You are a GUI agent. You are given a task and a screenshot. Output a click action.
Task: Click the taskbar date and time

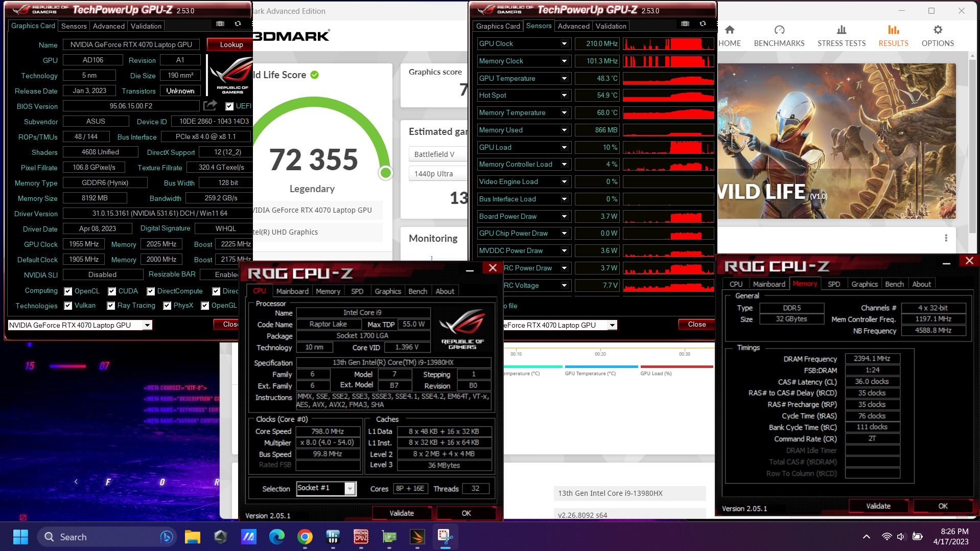coord(951,537)
